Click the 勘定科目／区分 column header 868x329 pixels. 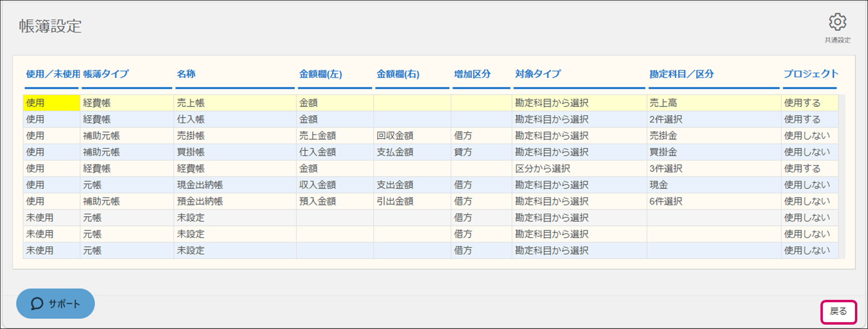coord(682,74)
